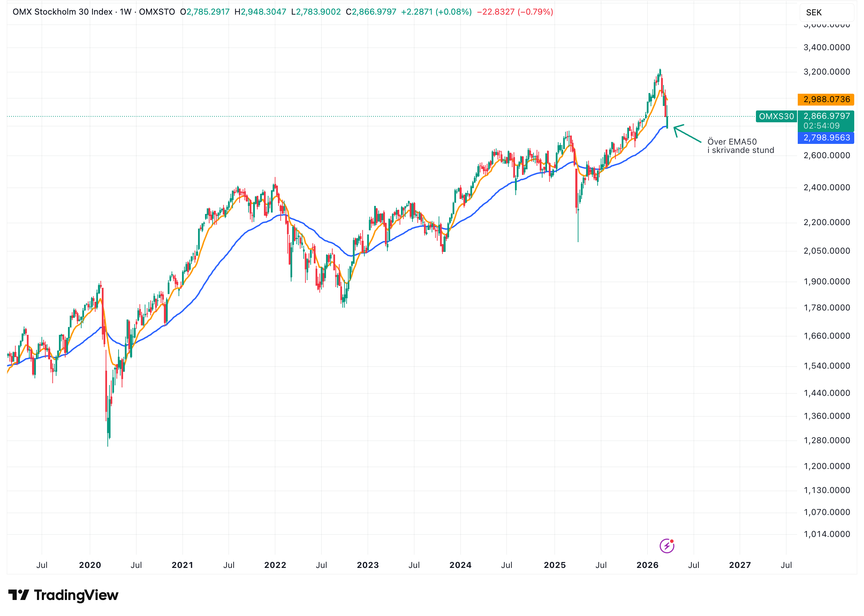Viewport: 864px width, 616px height.
Task: Click the 2027 label on time axis
Action: (740, 565)
